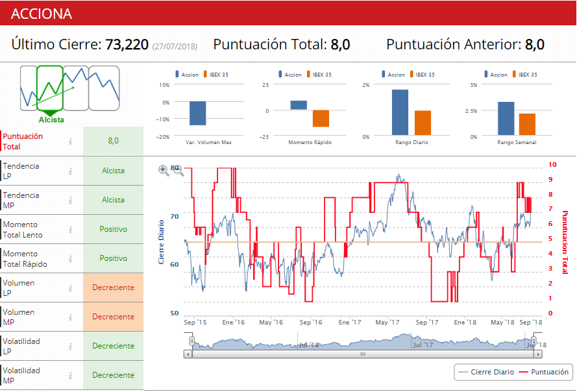Click the Puntuación Total row label
The height and width of the screenshot is (392, 577).
[23, 141]
